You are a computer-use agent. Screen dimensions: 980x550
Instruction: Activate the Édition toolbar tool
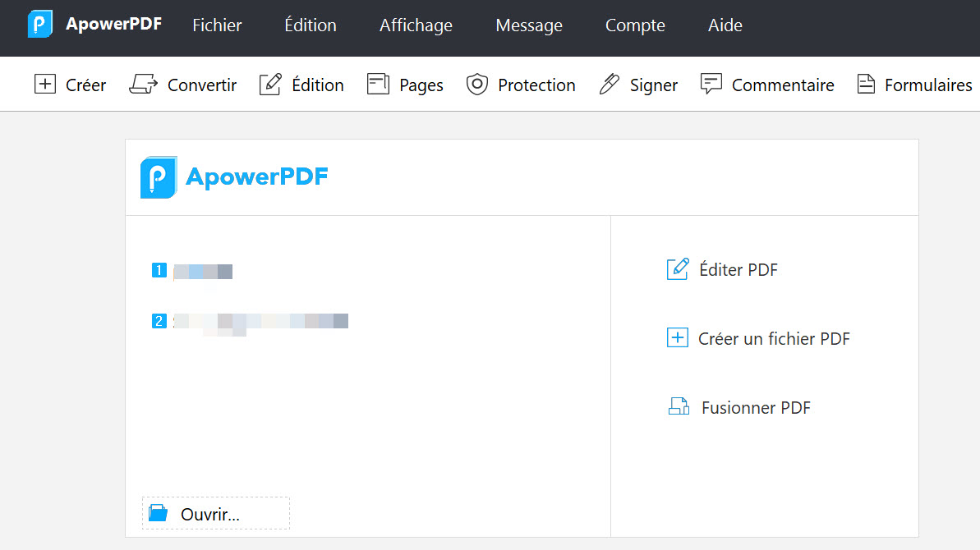click(x=301, y=84)
